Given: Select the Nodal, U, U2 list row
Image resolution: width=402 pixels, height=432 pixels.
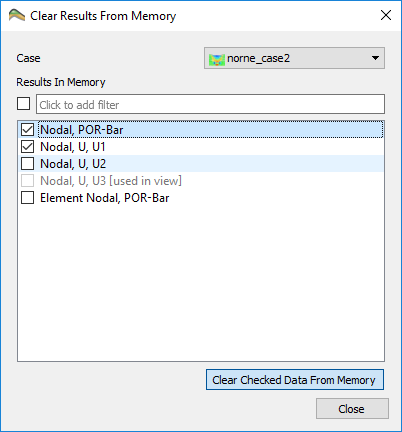Looking at the screenshot, I should pyautogui.click(x=201, y=164).
